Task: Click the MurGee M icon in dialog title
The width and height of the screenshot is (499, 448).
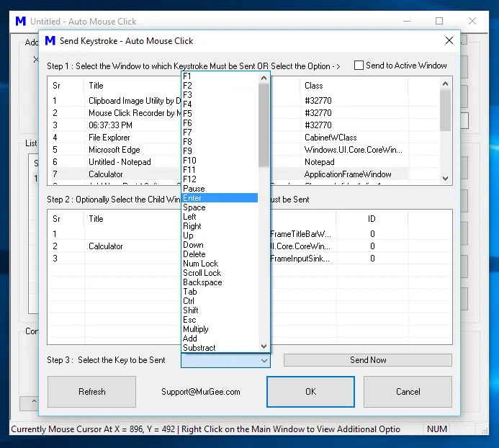Action: click(50, 41)
